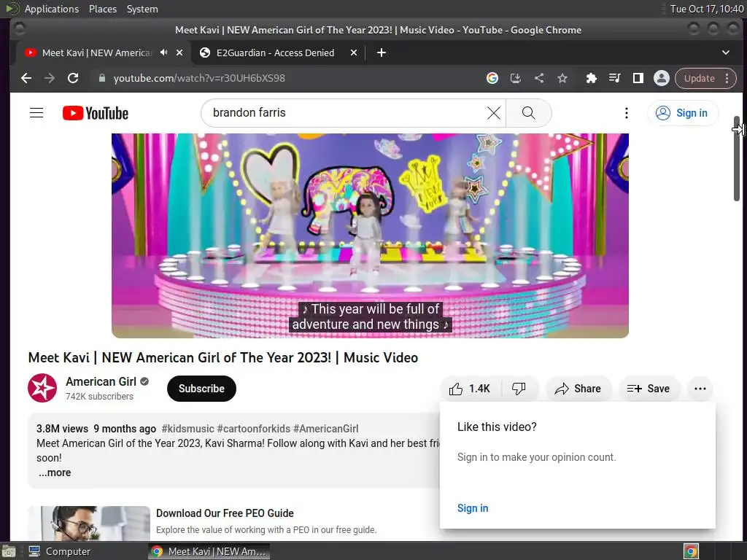Screen dimensions: 747x560
Task: Mute tab via speaker icon
Action: [164, 52]
